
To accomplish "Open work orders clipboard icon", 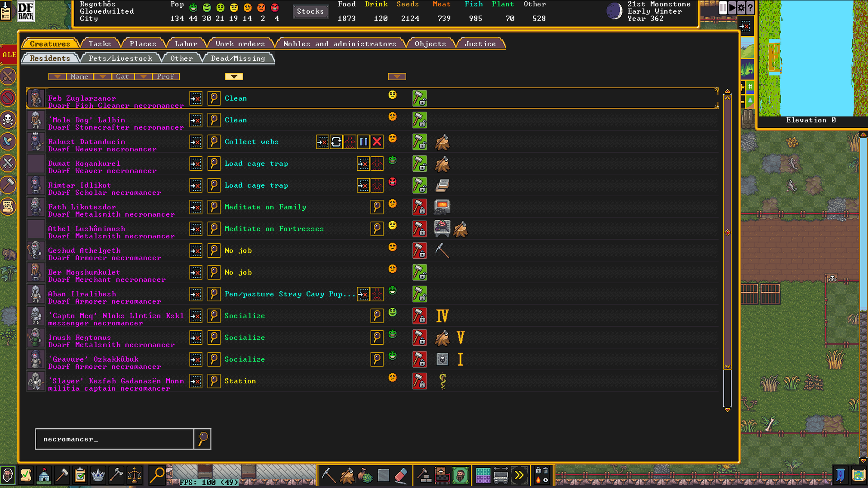I will click(x=80, y=475).
